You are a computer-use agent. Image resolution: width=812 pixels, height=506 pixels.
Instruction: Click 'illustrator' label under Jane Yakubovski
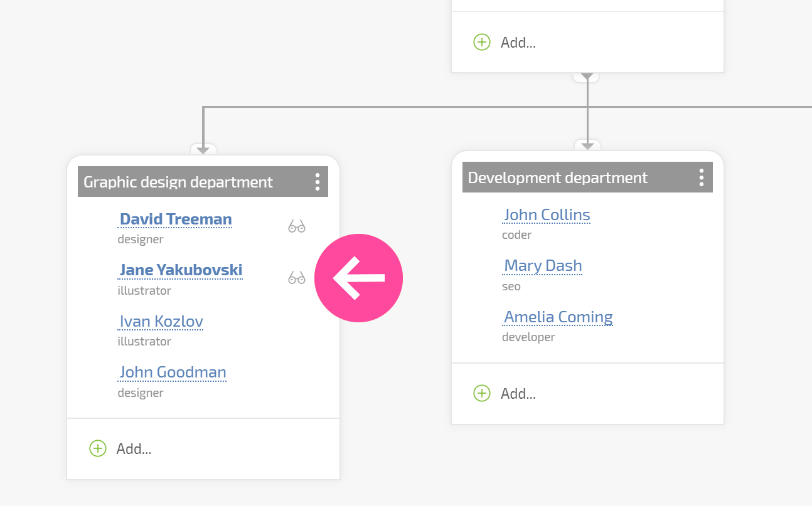click(144, 290)
